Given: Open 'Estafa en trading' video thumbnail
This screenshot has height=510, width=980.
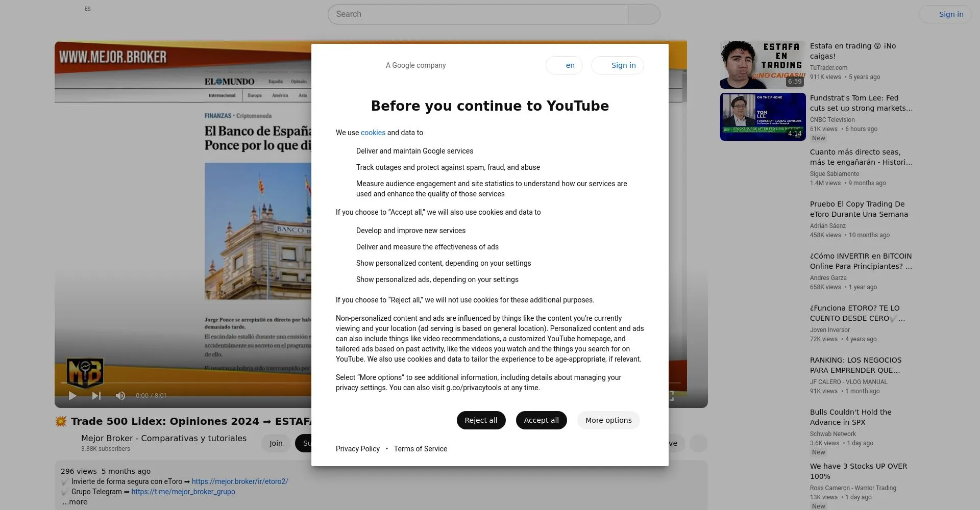Looking at the screenshot, I should [x=763, y=65].
